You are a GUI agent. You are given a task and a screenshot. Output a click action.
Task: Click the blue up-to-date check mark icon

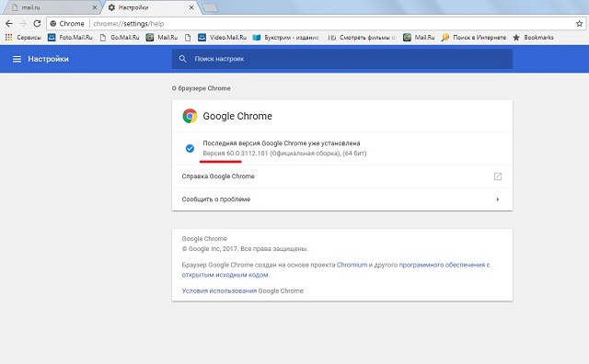click(190, 148)
